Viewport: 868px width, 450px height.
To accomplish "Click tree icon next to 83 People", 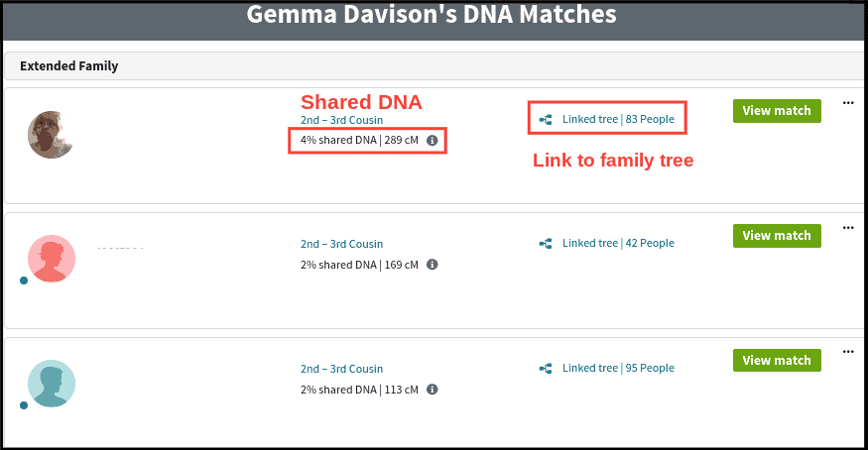I will point(545,120).
